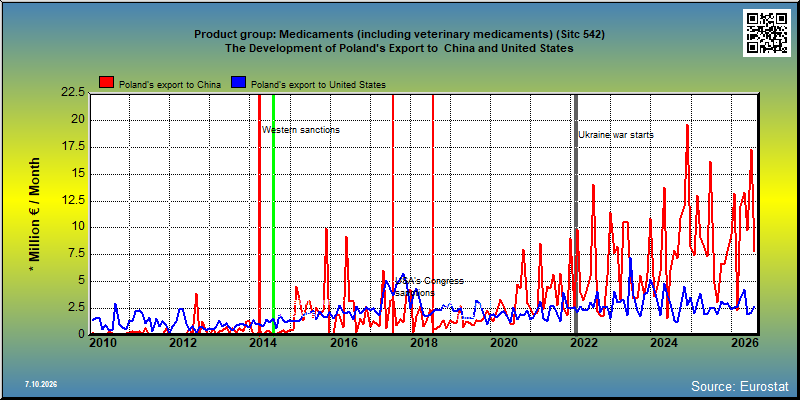Viewport: 800px width, 400px height.
Task: Click the "Ukraine war starts" annotation
Action: 616,135
